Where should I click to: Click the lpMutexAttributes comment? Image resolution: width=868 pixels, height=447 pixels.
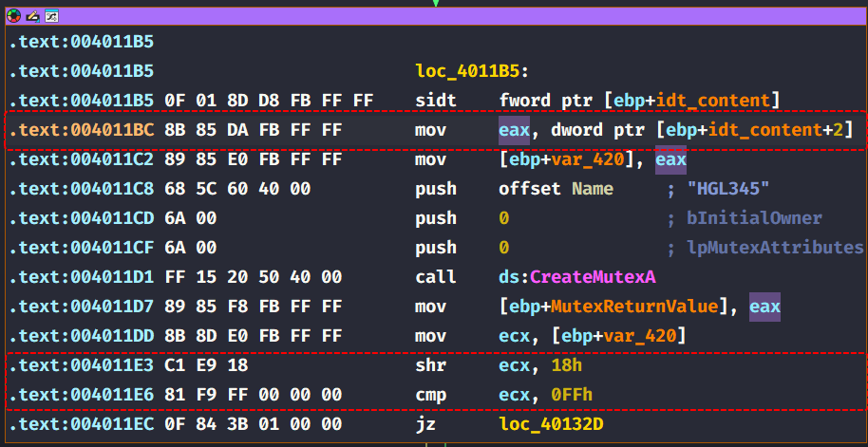[x=775, y=248]
